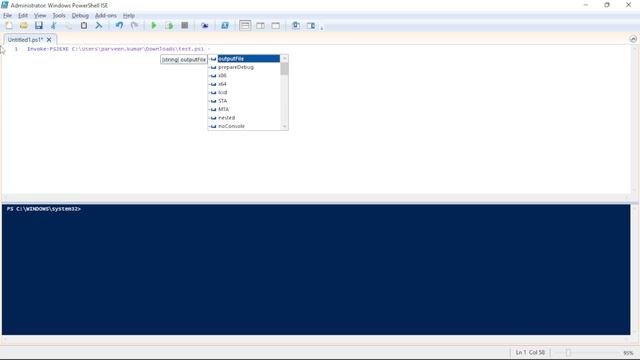Click the Paste clipboard icon

point(84,26)
